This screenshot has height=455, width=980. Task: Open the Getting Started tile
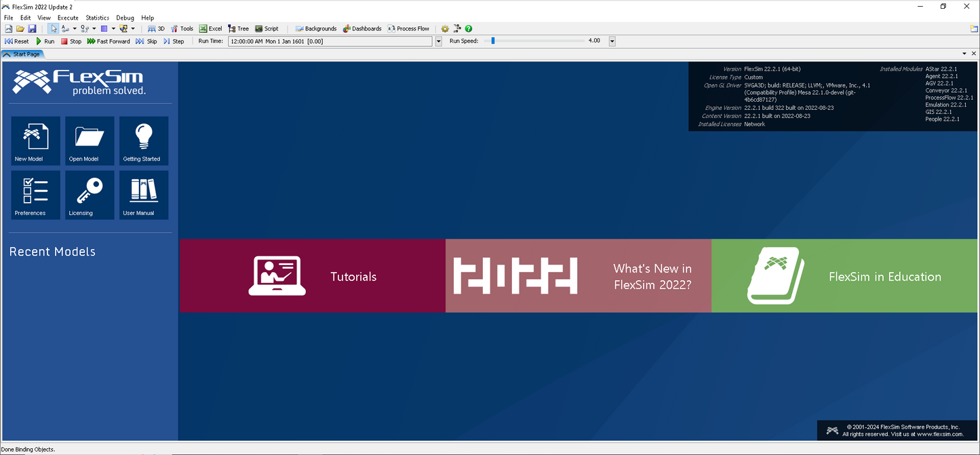tap(144, 141)
